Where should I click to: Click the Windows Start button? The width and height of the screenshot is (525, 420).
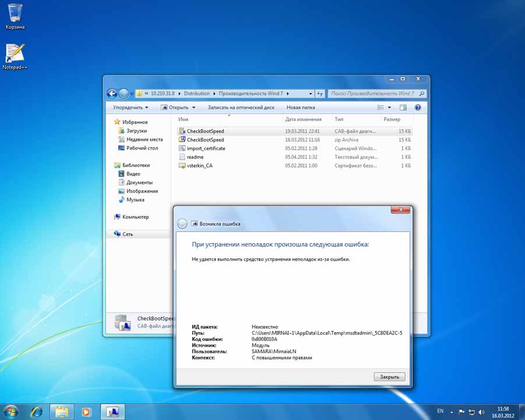click(10, 411)
